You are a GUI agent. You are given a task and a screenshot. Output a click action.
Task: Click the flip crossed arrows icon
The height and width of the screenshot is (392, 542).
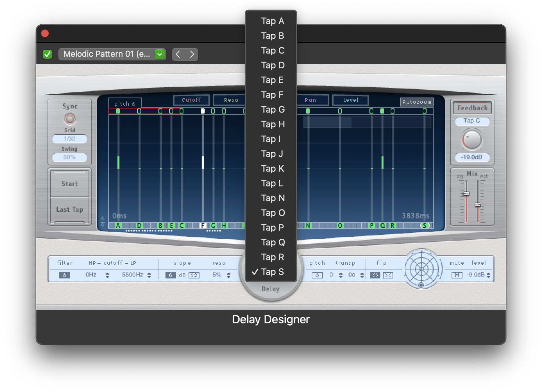(x=388, y=275)
